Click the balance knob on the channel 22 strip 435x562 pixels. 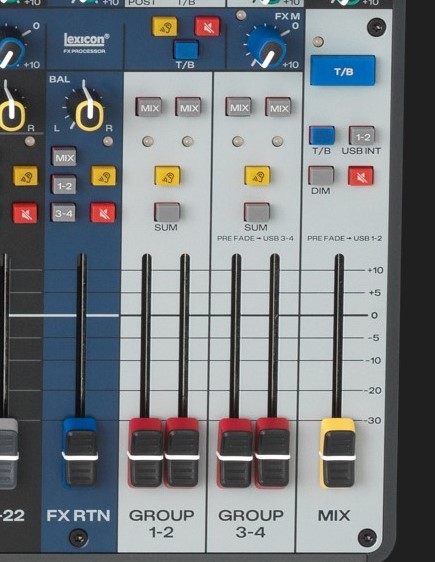(11, 113)
